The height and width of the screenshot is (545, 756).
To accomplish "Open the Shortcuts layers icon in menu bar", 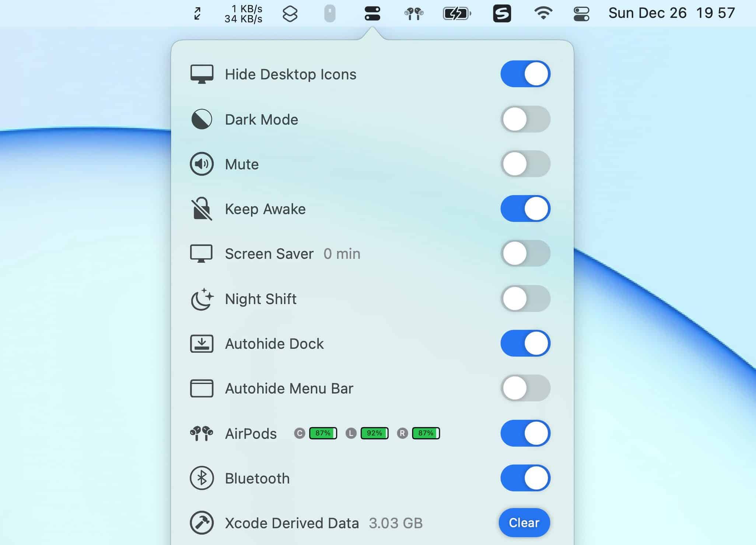I will point(290,14).
